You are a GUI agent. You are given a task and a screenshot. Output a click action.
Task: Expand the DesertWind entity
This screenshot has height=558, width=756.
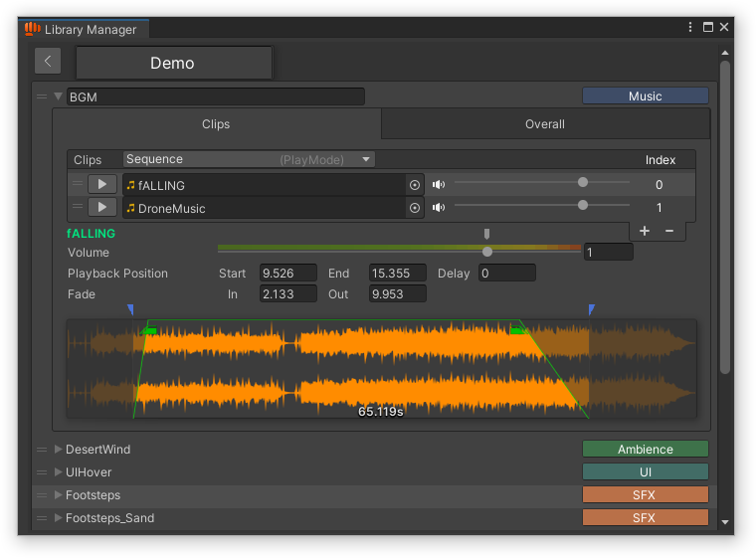click(x=58, y=450)
